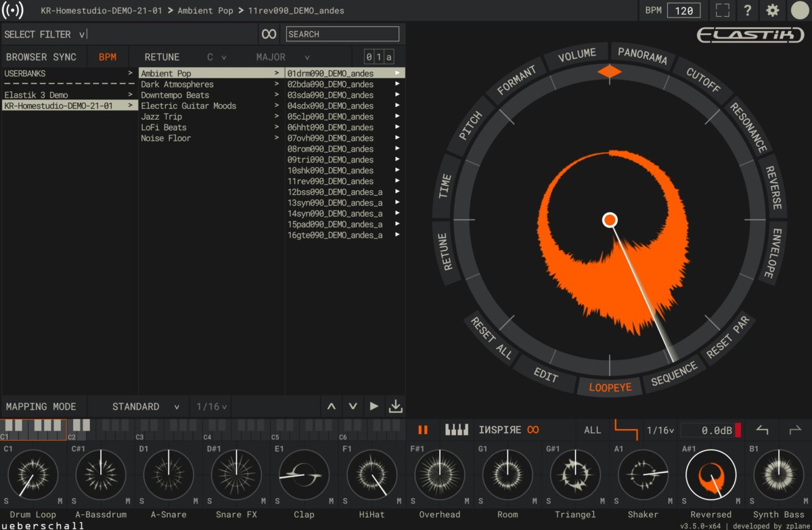Click the undo arrow icon
The width and height of the screenshot is (812, 530).
point(763,430)
